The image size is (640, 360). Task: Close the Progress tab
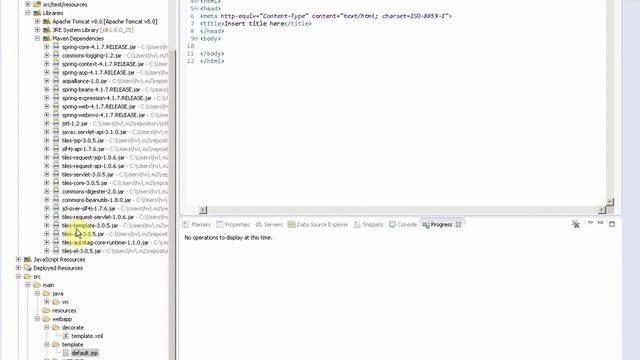458,224
